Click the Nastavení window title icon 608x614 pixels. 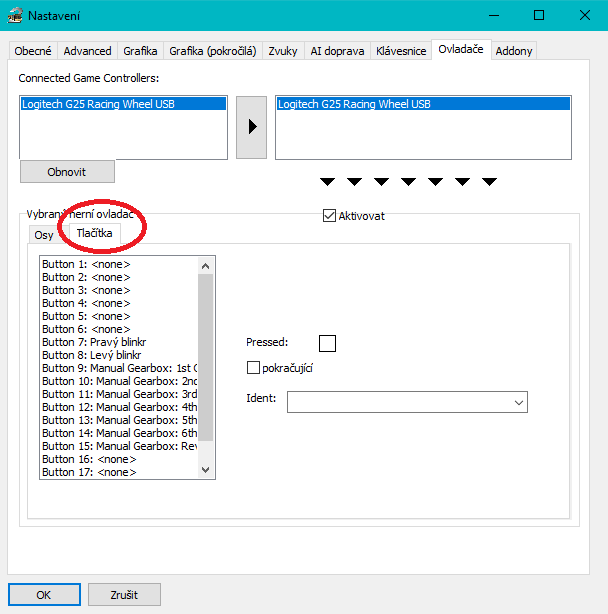(14, 15)
